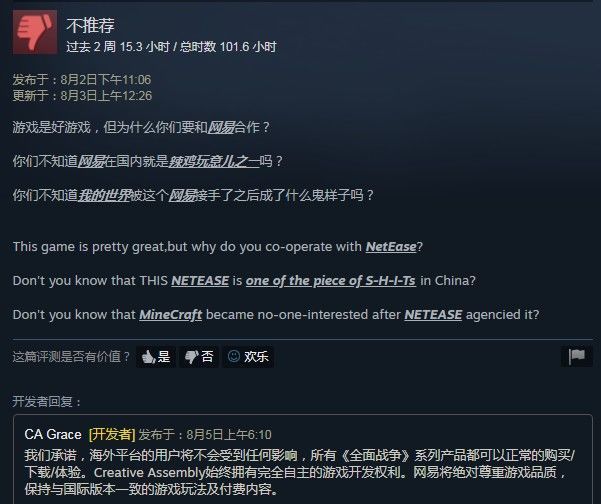Click the 开发者回复 heading
The image size is (601, 504).
[47, 402]
